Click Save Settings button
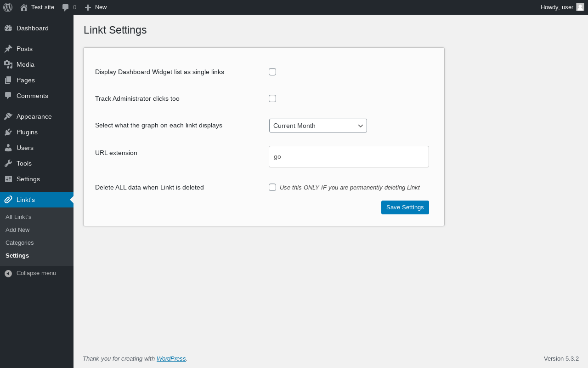 [405, 207]
